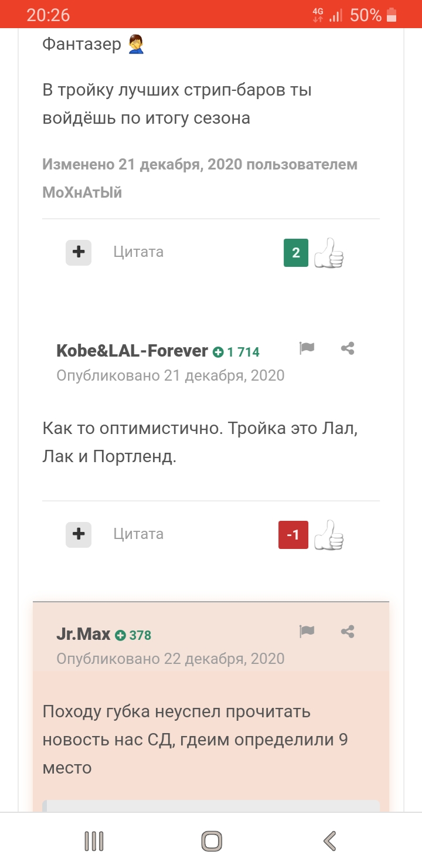The height and width of the screenshot is (868, 422).
Task: Report Kobe&LAL-Forever's post with the flag icon
Action: point(307,348)
